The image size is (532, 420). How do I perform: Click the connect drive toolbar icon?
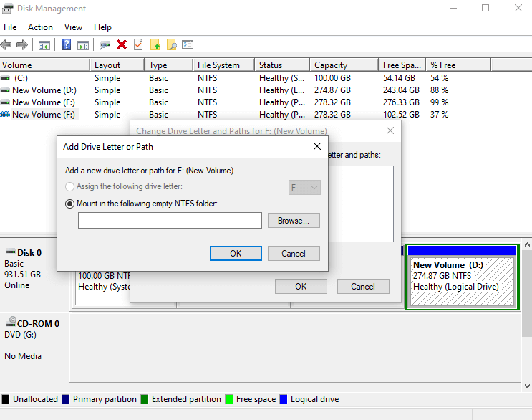(105, 45)
